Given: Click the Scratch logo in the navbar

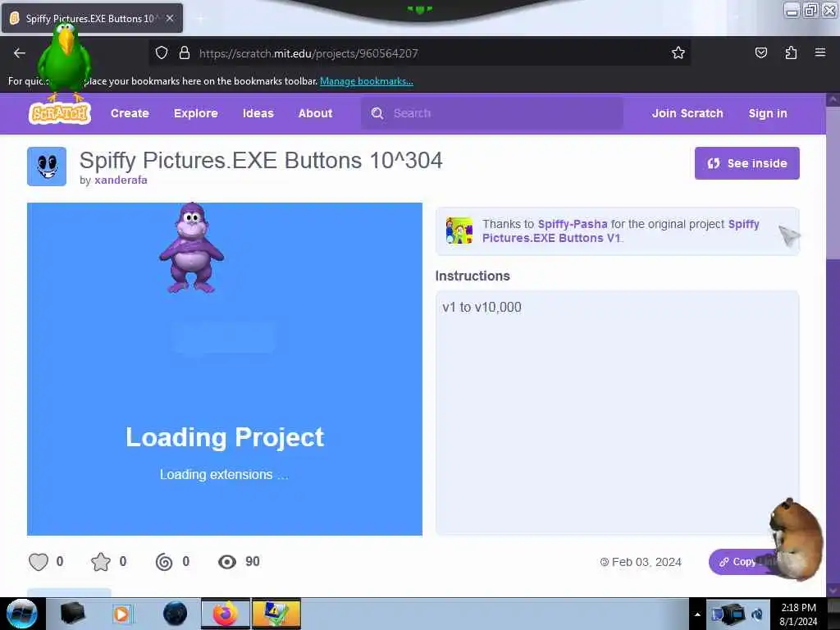Looking at the screenshot, I should coord(59,113).
